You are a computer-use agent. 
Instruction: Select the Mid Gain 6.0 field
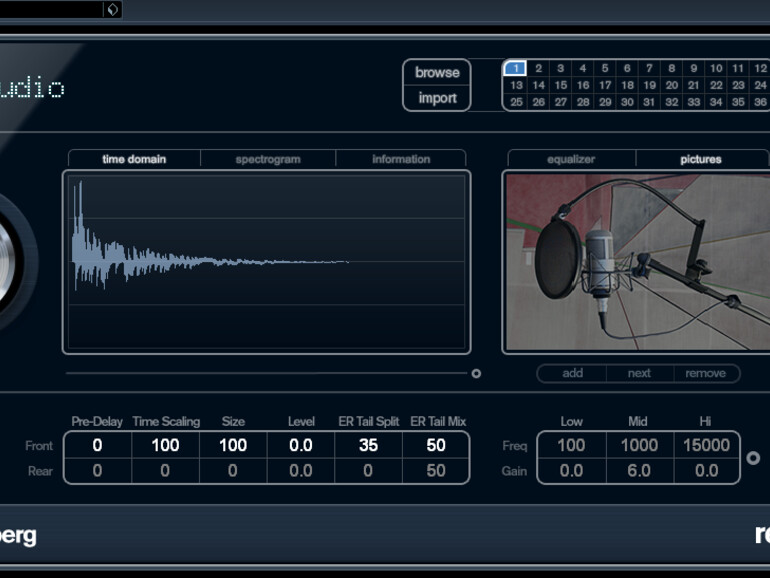[x=638, y=471]
